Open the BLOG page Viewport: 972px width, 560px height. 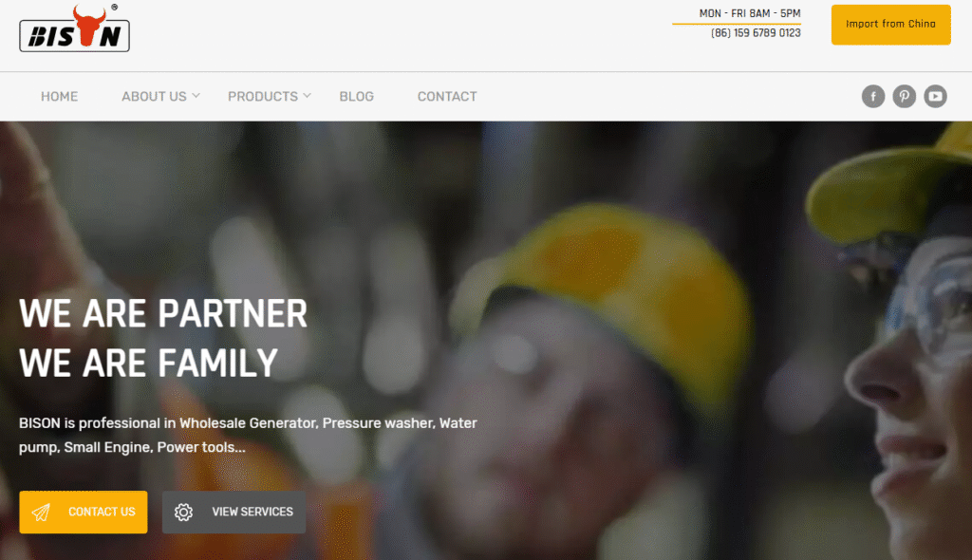click(x=357, y=96)
